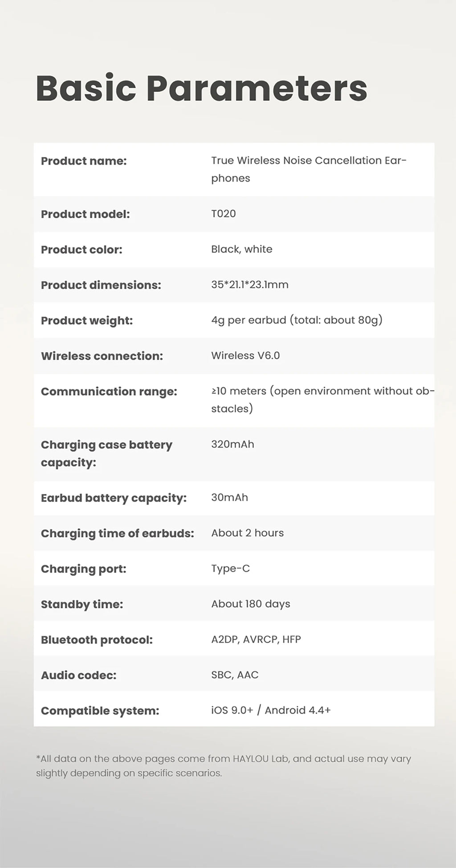
Task: Click the HAYLOU Lab disclaimer footnote
Action: click(224, 766)
